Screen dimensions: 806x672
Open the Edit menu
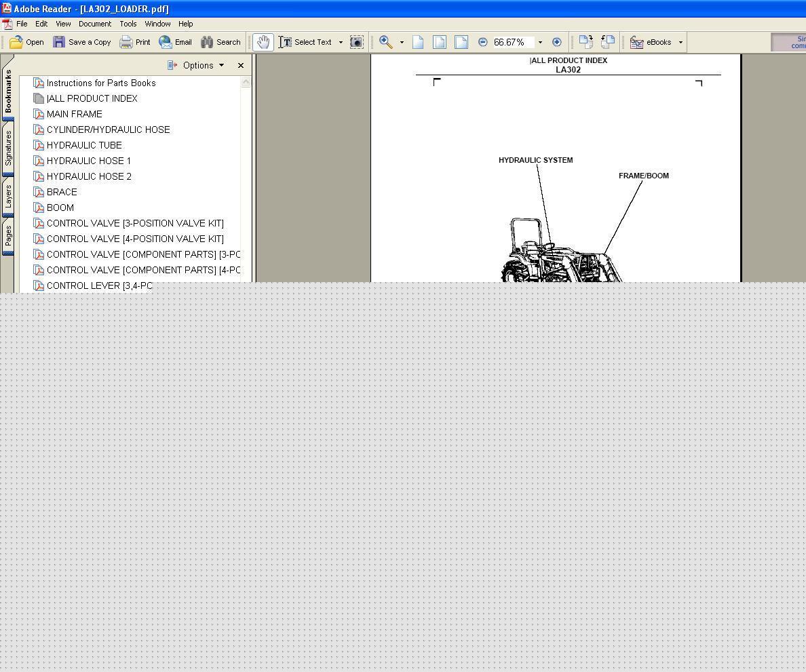coord(41,24)
